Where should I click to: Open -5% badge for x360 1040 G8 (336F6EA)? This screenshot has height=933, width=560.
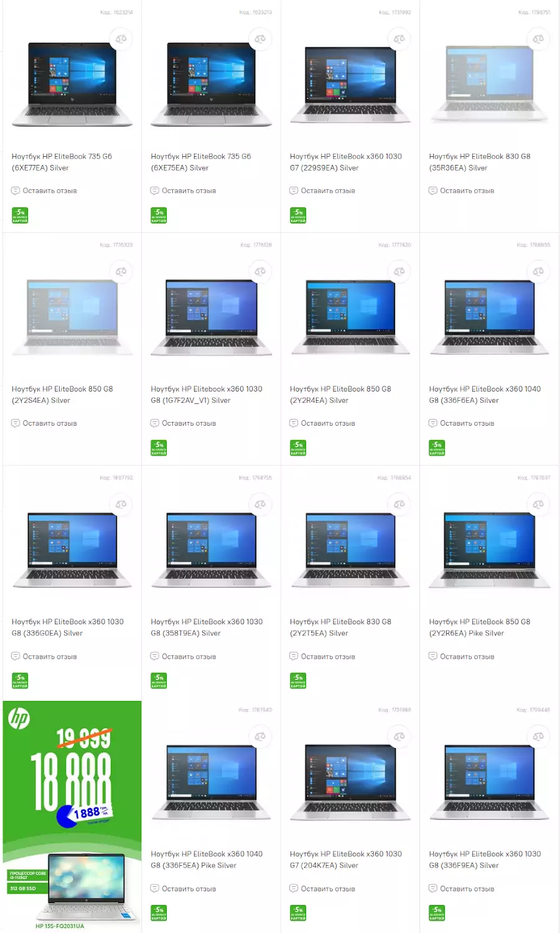pyautogui.click(x=437, y=448)
